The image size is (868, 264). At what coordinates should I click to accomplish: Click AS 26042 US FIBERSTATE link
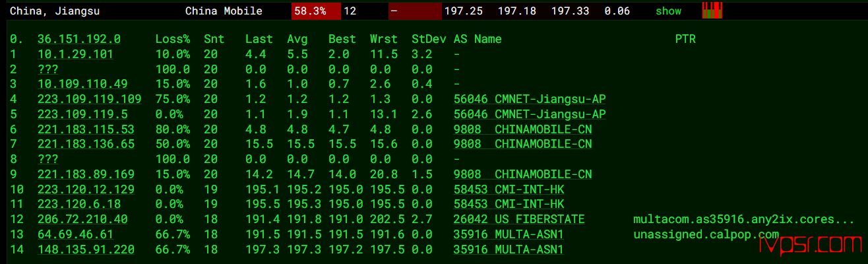pos(519,219)
